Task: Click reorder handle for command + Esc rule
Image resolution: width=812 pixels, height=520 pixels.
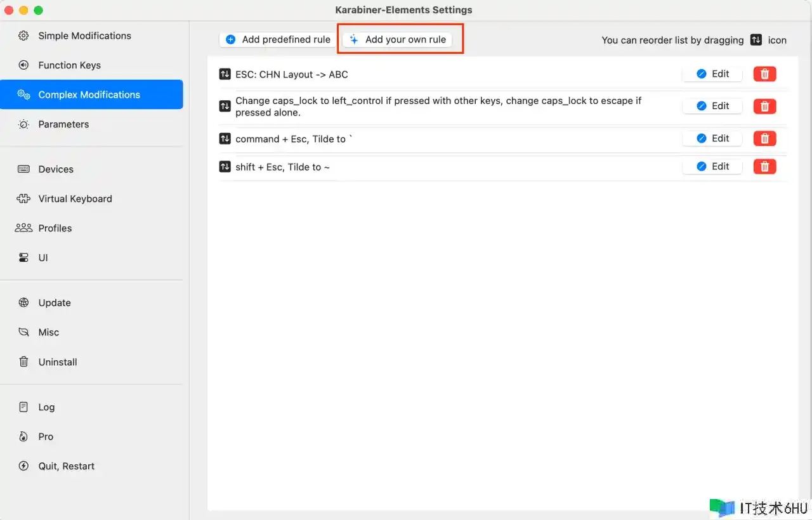Action: click(225, 139)
